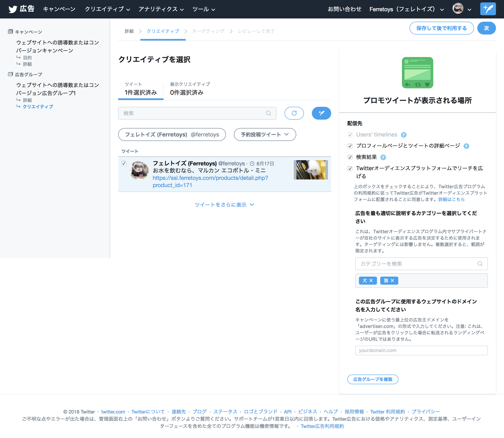This screenshot has height=438, width=504.
Task: Open the ssl.ferretoys.com product link
Action: pos(210,182)
